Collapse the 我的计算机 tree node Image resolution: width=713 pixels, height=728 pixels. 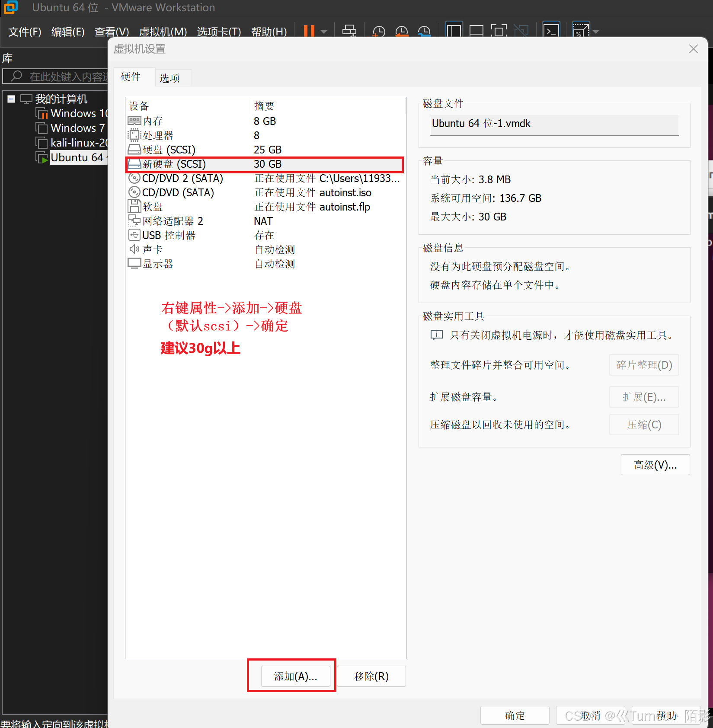point(11,99)
